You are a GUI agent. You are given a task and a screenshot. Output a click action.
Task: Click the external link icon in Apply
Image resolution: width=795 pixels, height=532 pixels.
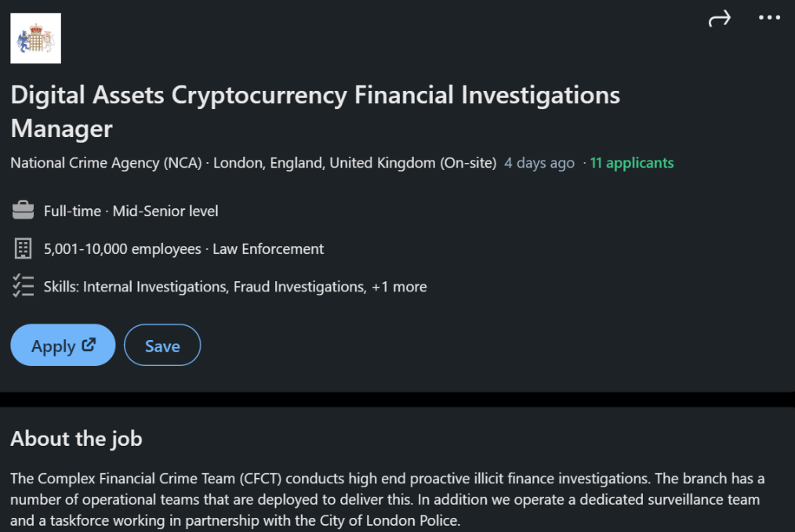89,344
